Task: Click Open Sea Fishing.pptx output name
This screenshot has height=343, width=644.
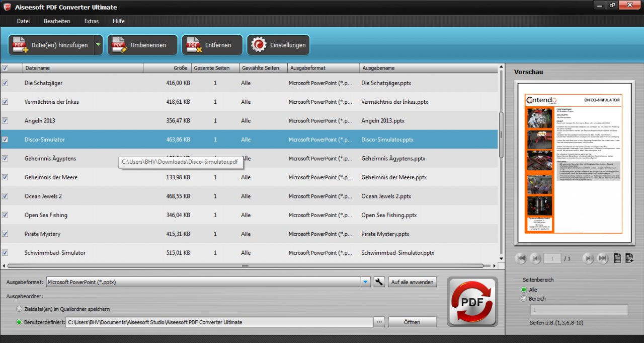Action: [389, 215]
